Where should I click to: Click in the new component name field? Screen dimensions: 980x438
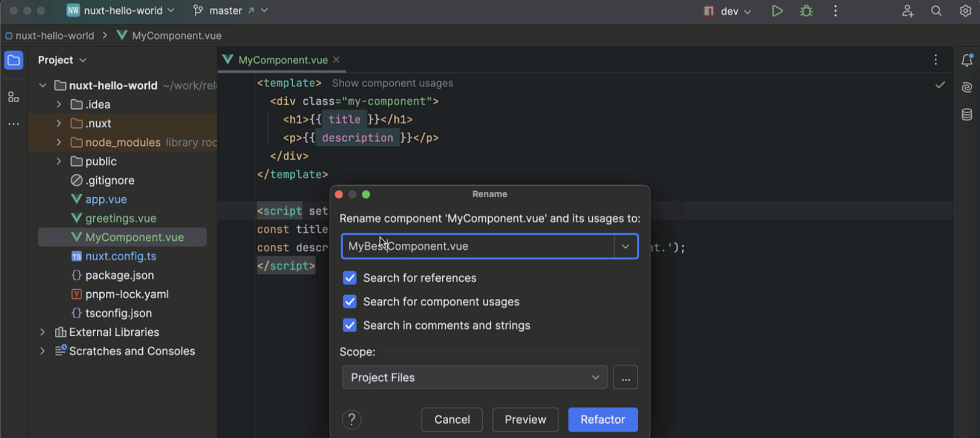[478, 246]
